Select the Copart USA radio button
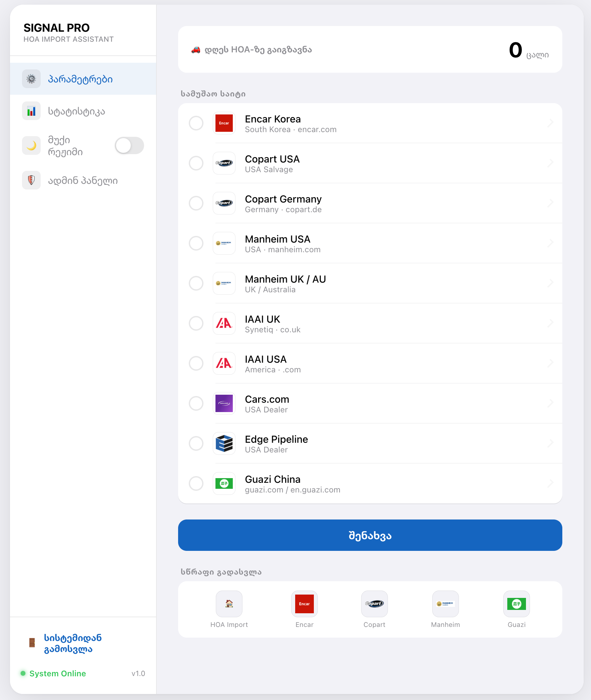The height and width of the screenshot is (700, 591). click(x=196, y=163)
